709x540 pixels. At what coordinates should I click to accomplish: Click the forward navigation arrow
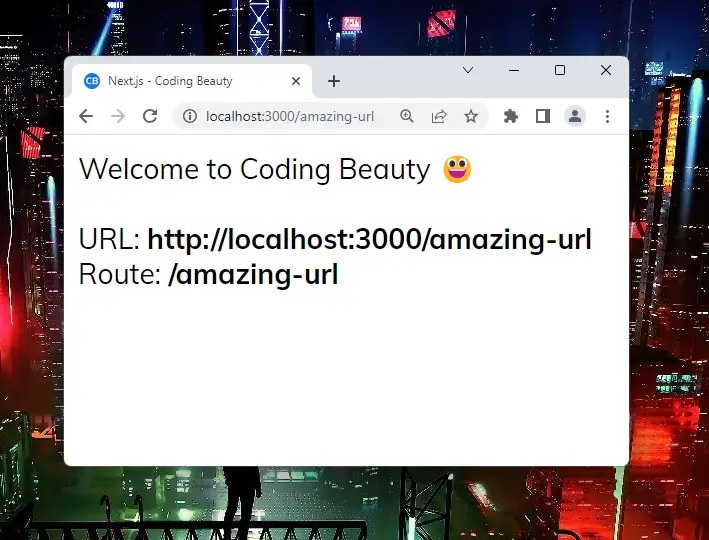118,116
